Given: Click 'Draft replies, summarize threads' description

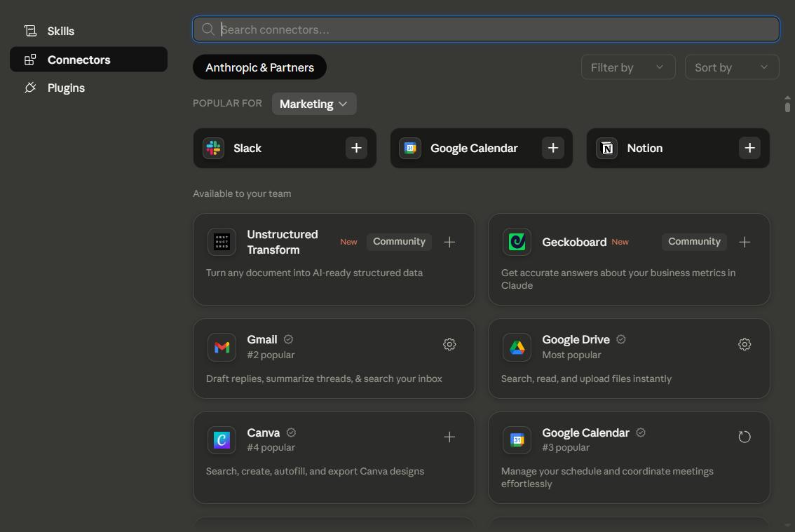Looking at the screenshot, I should [x=324, y=378].
